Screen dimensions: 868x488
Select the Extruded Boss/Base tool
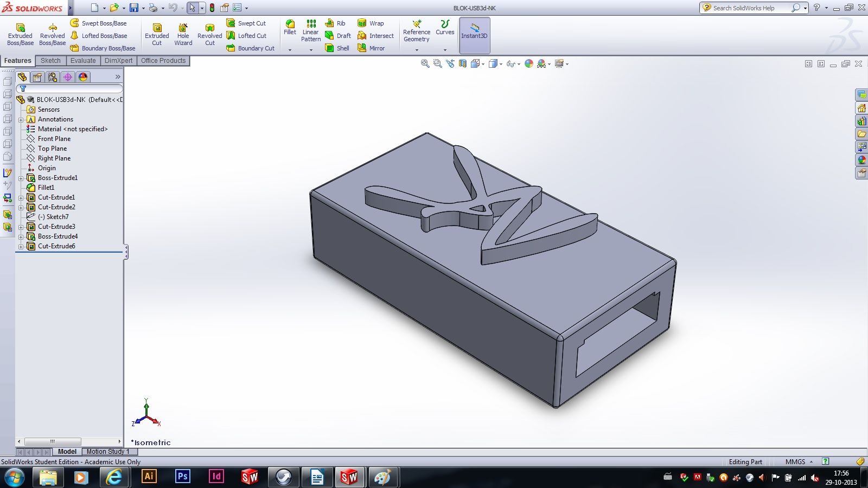pos(20,33)
